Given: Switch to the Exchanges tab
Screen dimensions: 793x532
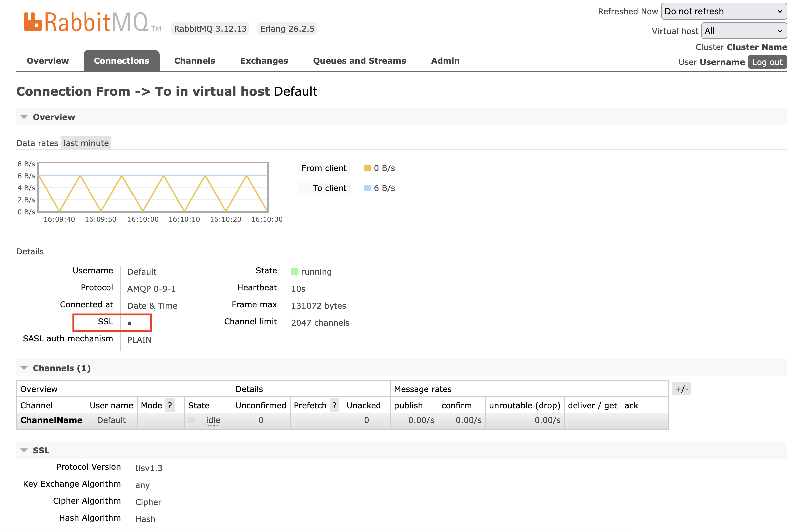Looking at the screenshot, I should [x=264, y=61].
